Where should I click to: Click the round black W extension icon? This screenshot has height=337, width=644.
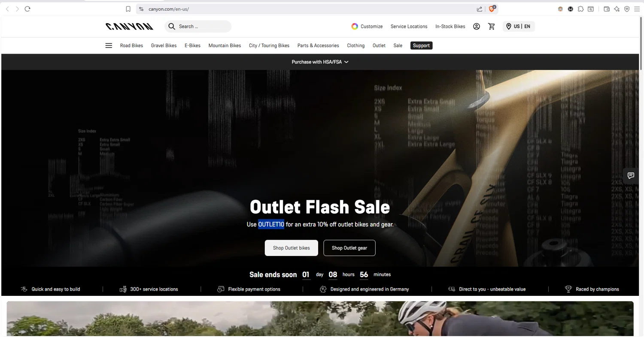click(571, 9)
